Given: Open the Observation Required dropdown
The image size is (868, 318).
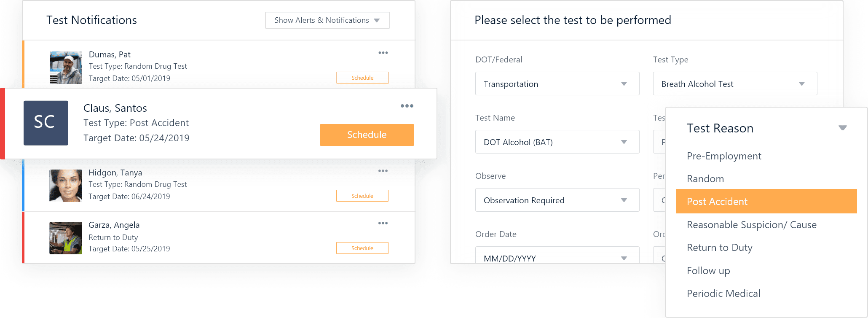Looking at the screenshot, I should pos(557,200).
